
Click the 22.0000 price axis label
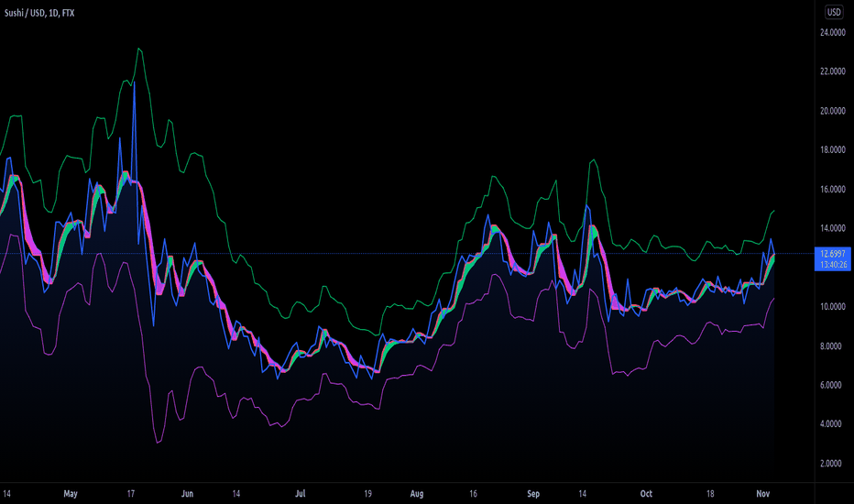(833, 71)
